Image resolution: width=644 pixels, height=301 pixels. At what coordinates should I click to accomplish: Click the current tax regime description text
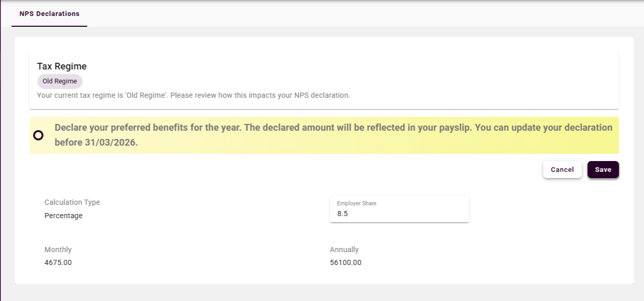pos(193,96)
